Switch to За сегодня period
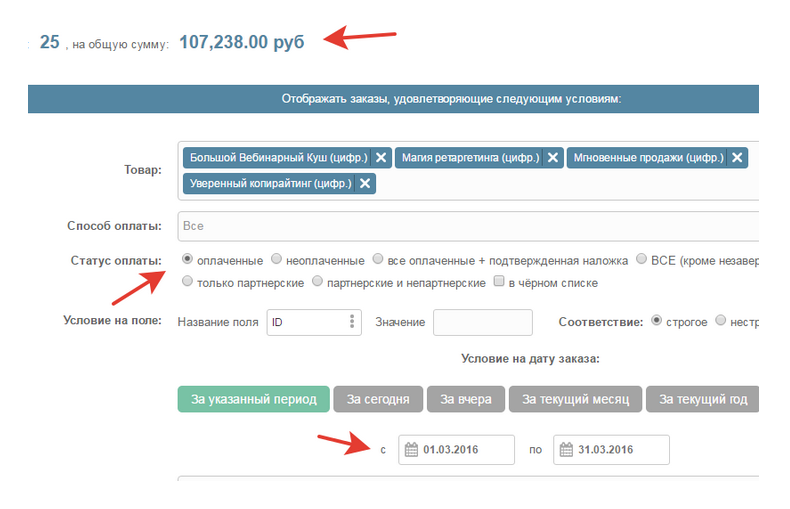 (378, 399)
